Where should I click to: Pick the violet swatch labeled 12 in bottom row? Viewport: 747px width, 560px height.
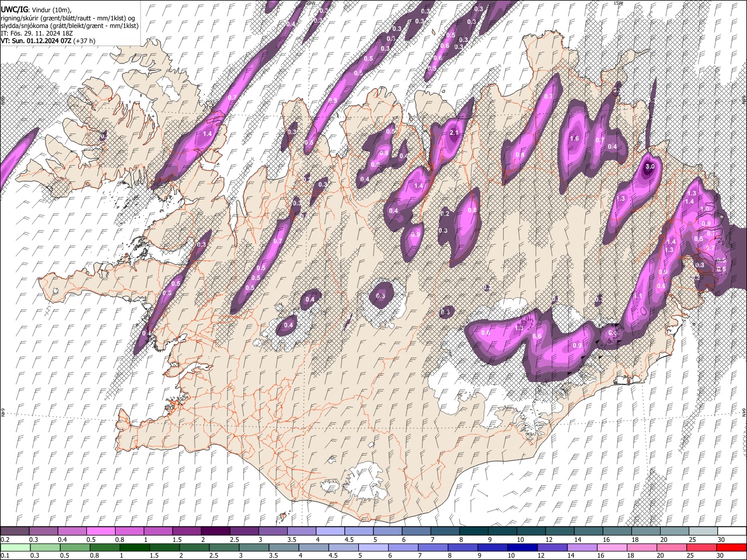point(552,548)
